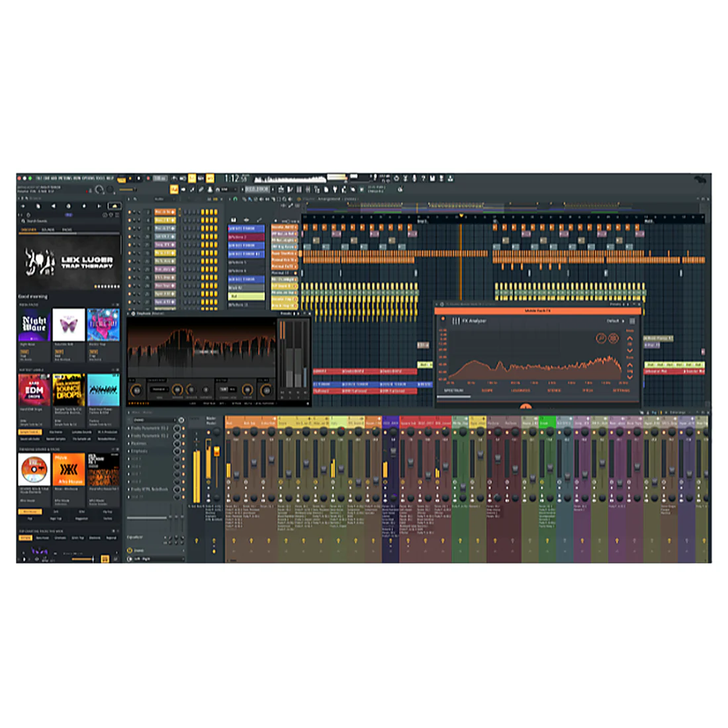Select the top orange channel button in Channel rack
Viewport: 728px width, 728px height.
(x=165, y=212)
